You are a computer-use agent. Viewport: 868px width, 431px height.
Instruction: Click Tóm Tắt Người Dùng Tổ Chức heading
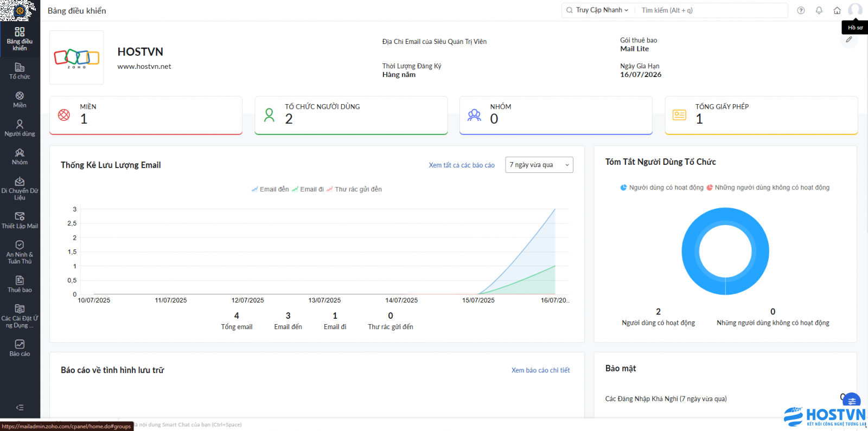661,162
